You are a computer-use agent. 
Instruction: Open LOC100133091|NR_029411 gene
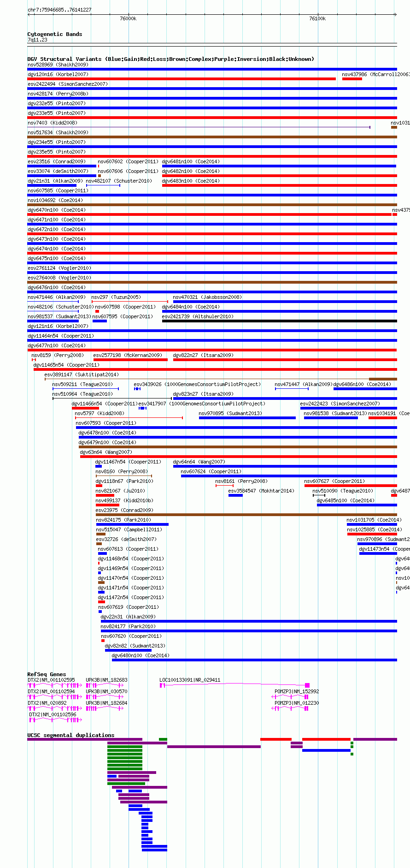pos(190,680)
